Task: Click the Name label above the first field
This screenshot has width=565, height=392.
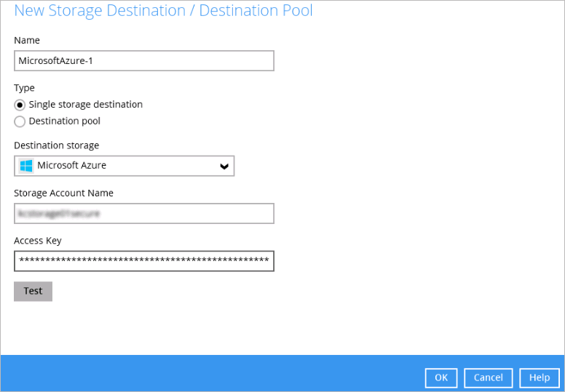Action: [27, 40]
